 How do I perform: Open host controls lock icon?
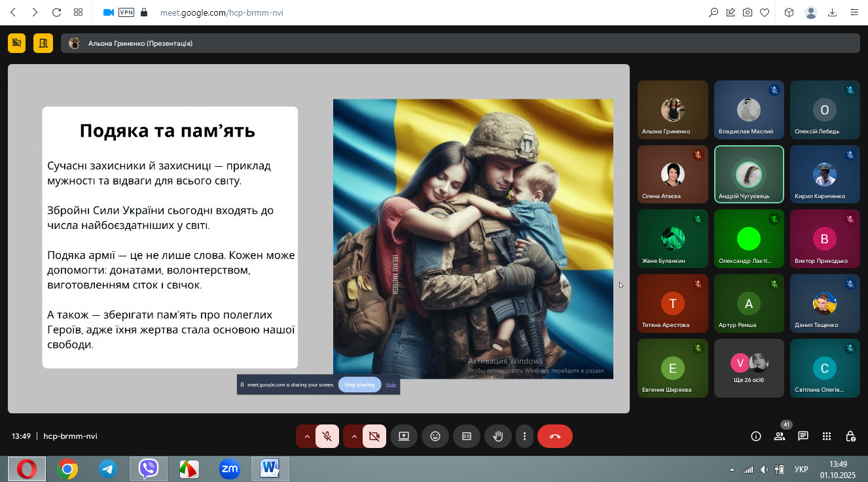[x=850, y=436]
